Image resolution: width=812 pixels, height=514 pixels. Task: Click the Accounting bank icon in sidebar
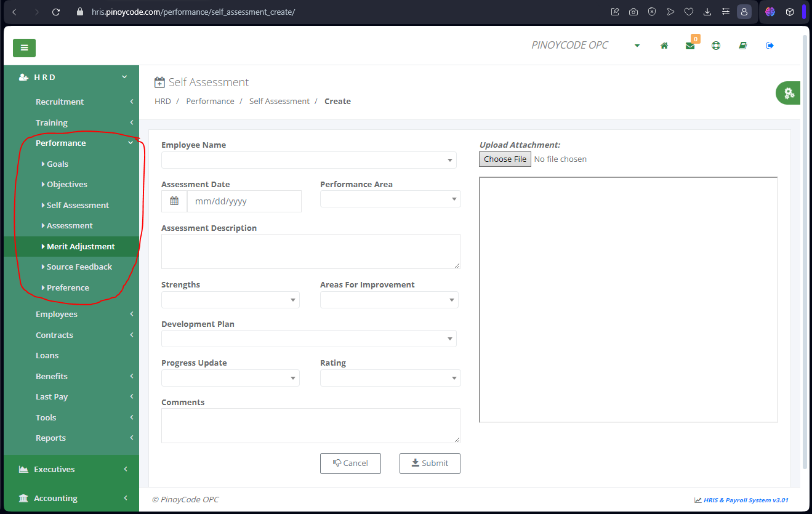(23, 498)
